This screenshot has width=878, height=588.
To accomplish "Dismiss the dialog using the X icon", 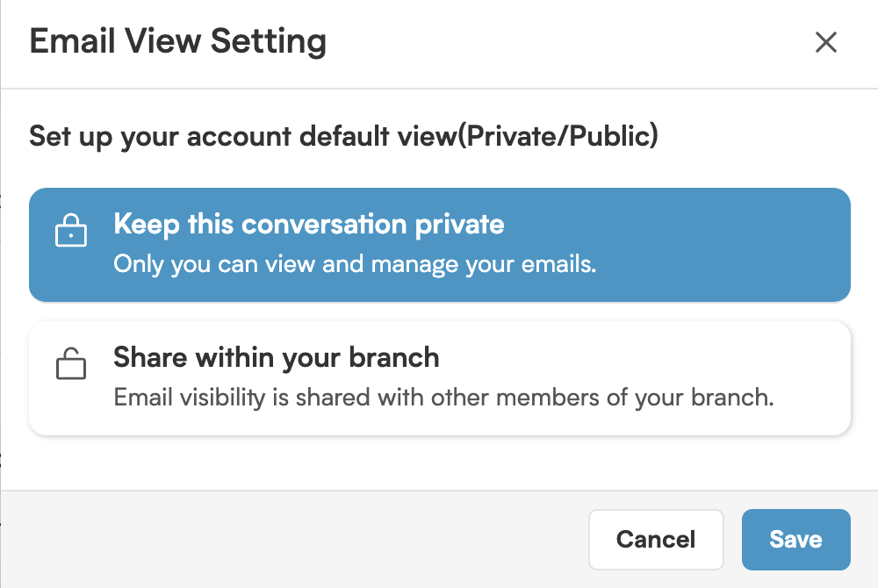I will click(x=825, y=42).
